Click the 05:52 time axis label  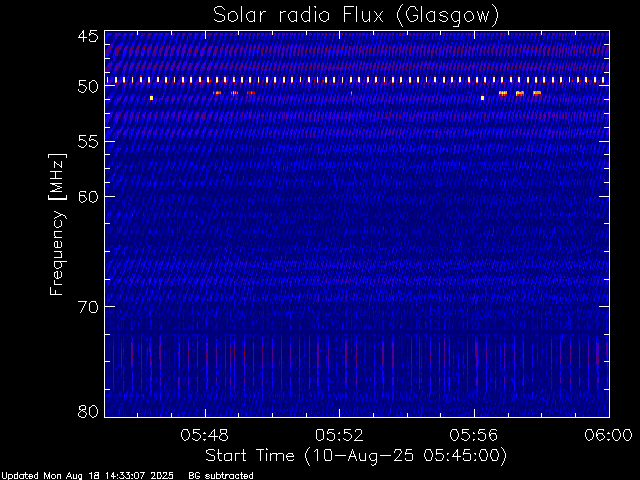point(339,435)
